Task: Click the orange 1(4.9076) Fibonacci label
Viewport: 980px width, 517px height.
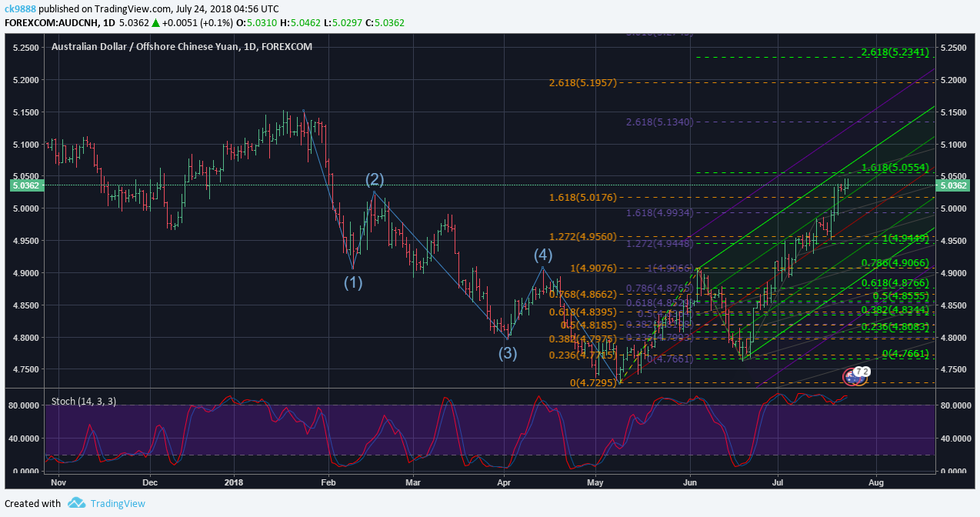Action: pyautogui.click(x=594, y=269)
